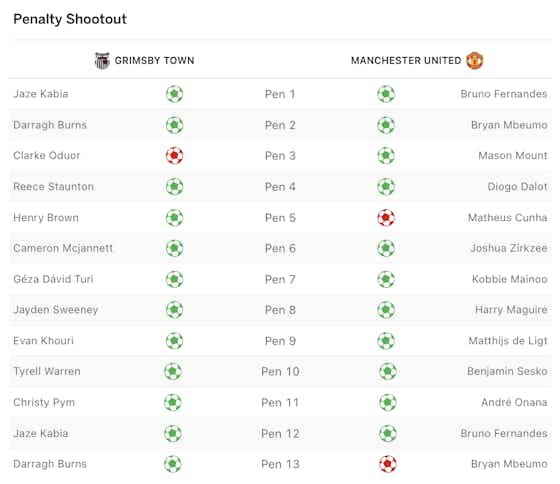
Task: Click Benjamin Sesko's green penalty ball
Action: tap(388, 371)
